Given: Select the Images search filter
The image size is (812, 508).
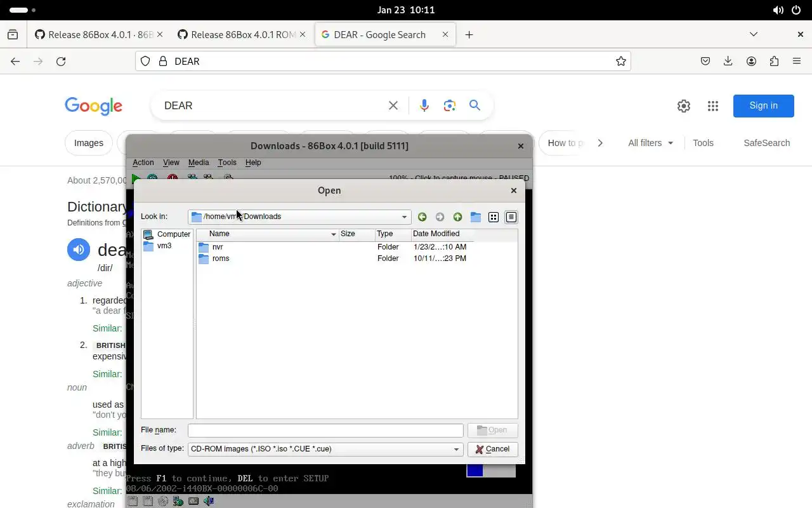Looking at the screenshot, I should pyautogui.click(x=89, y=143).
